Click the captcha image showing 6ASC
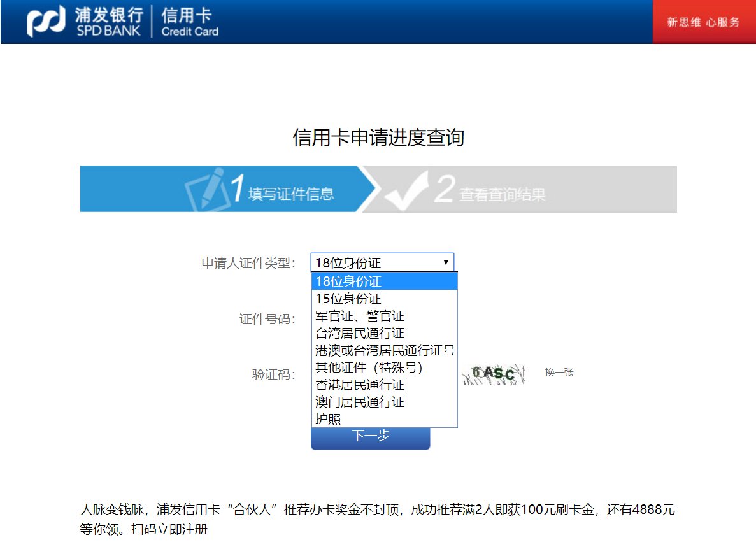Image resolution: width=756 pixels, height=547 pixels. (x=494, y=373)
